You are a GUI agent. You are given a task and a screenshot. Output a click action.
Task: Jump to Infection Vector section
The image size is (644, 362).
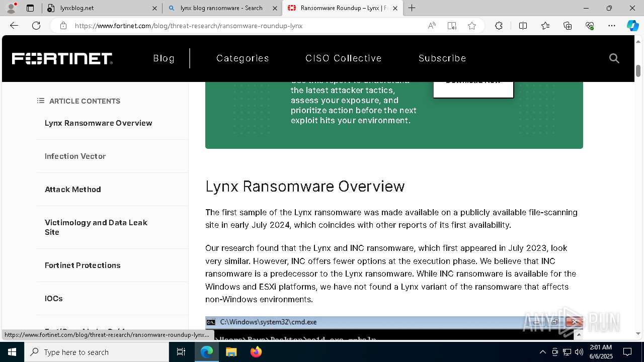pos(75,156)
